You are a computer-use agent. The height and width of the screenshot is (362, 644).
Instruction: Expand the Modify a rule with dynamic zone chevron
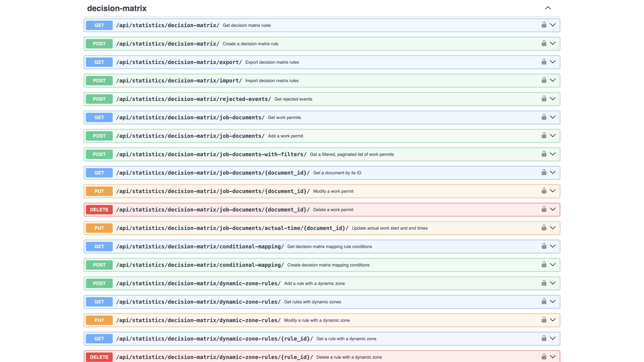[553, 320]
